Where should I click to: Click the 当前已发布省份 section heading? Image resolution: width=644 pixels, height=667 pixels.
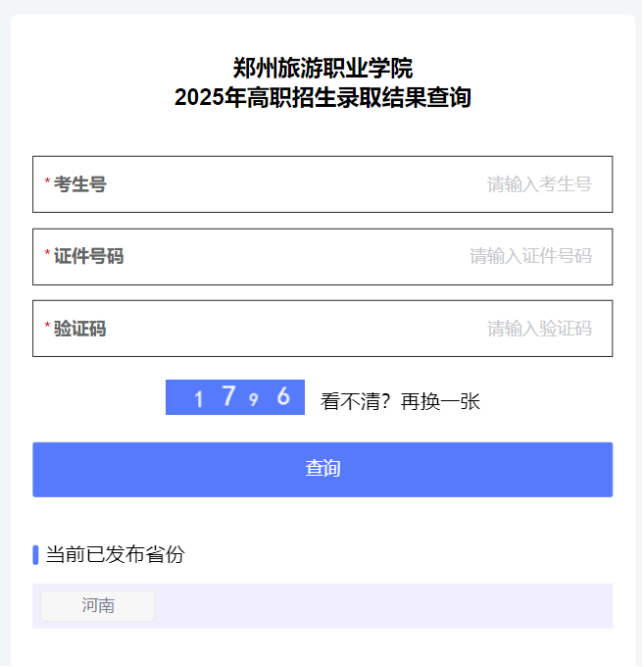(115, 554)
